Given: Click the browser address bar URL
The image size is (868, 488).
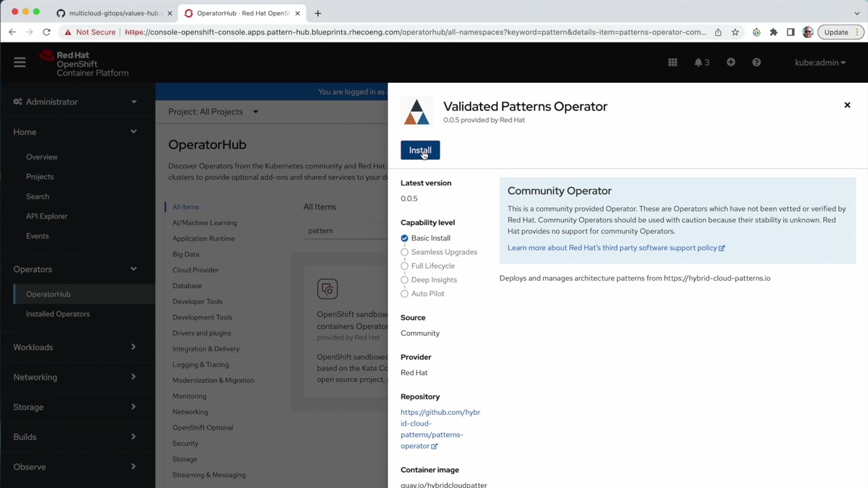Looking at the screenshot, I should (416, 32).
